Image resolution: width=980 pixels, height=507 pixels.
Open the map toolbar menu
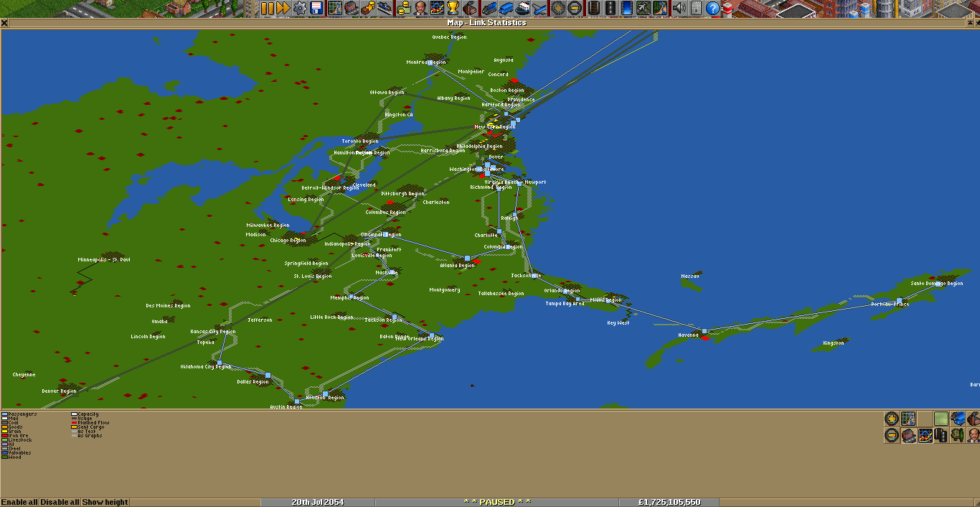click(335, 8)
